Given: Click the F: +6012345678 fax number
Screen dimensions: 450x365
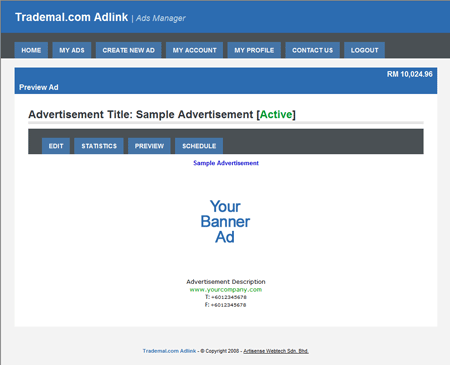Looking at the screenshot, I should click(x=226, y=305).
